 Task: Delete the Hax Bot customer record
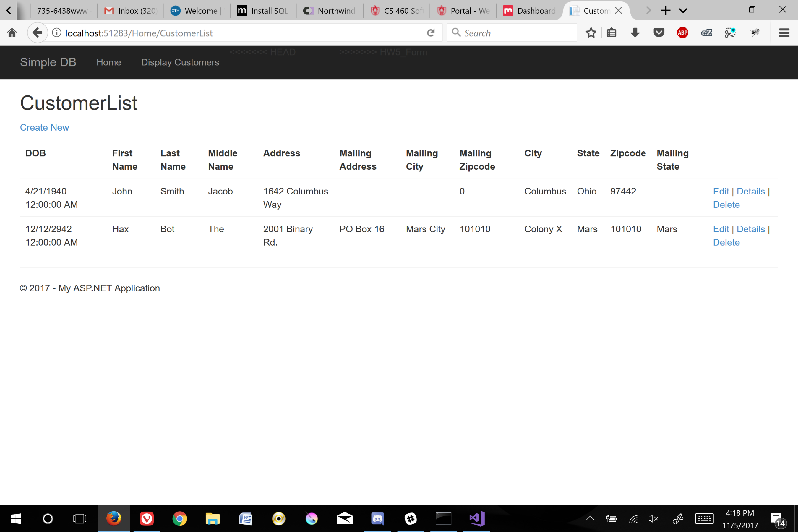tap(726, 242)
